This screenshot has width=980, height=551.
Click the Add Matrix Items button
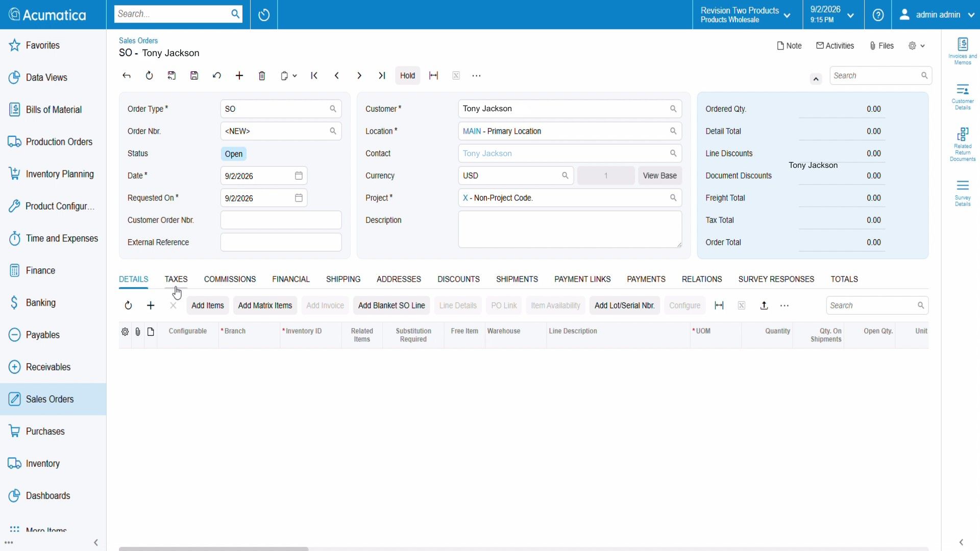click(265, 306)
